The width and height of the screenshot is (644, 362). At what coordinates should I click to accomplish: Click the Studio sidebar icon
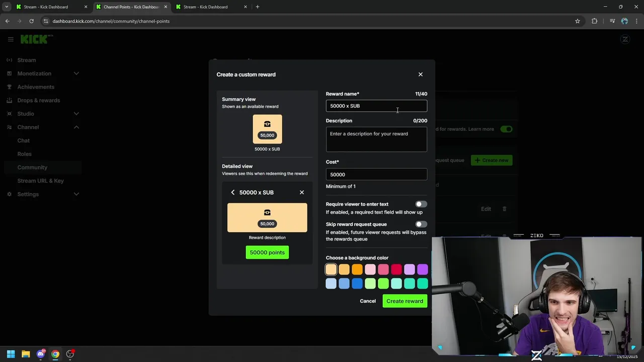9,114
